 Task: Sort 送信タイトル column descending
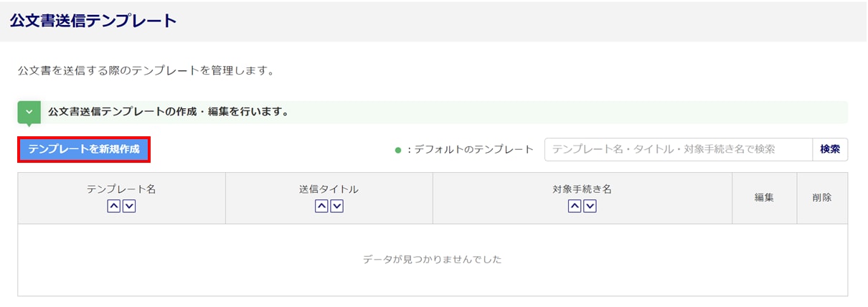tap(336, 207)
